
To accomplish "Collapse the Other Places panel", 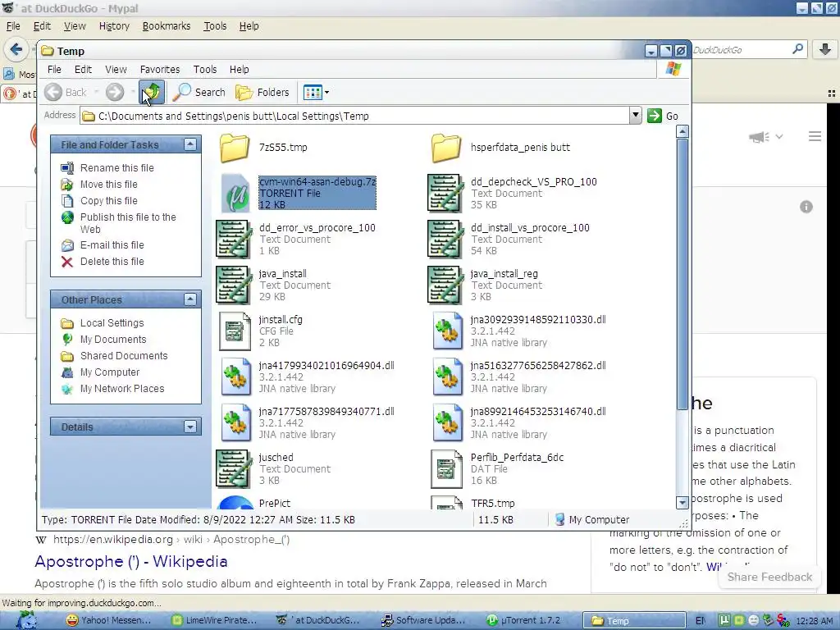I will click(190, 299).
